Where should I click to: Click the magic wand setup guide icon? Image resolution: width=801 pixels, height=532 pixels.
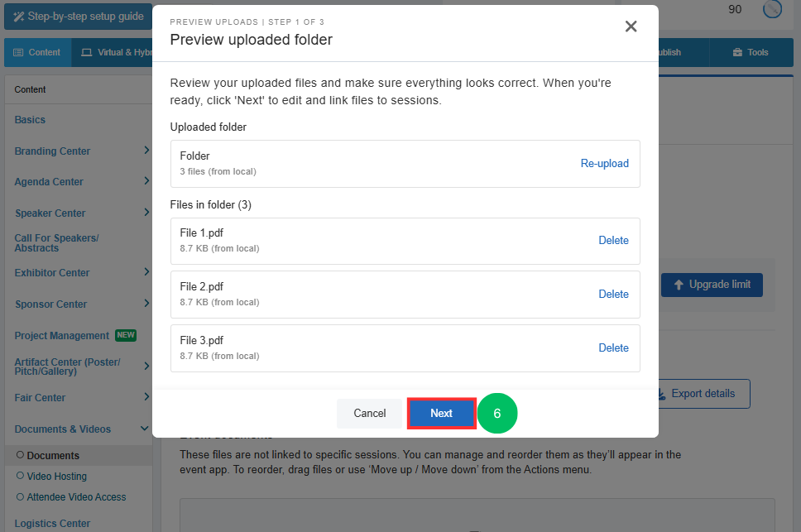pos(19,17)
